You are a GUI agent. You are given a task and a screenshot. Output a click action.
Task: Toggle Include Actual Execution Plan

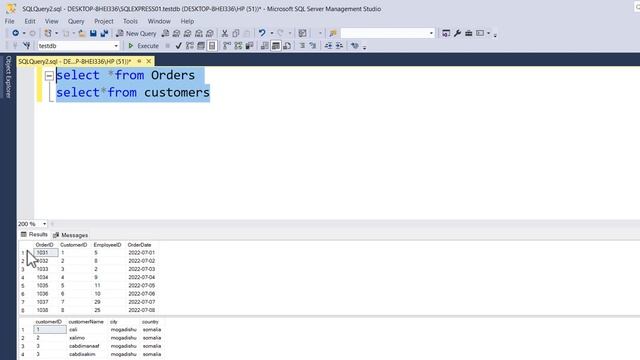tap(227, 46)
